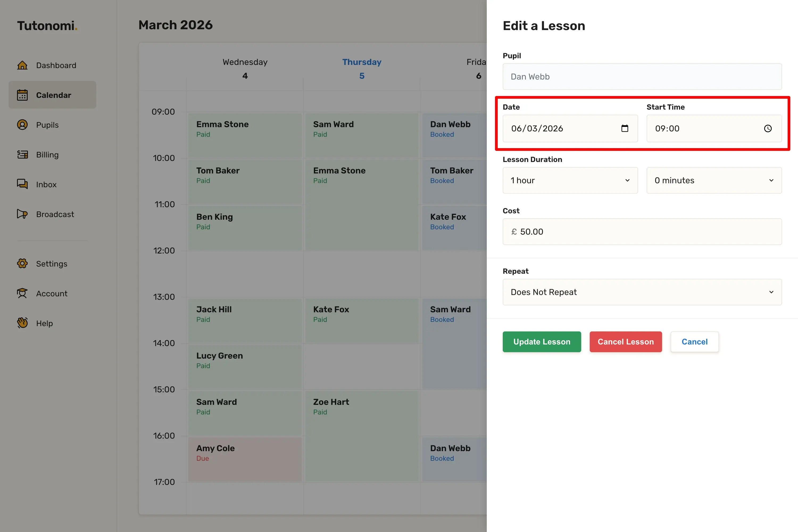Click the Help waving hand icon
Viewport: 798px width, 532px height.
click(22, 323)
